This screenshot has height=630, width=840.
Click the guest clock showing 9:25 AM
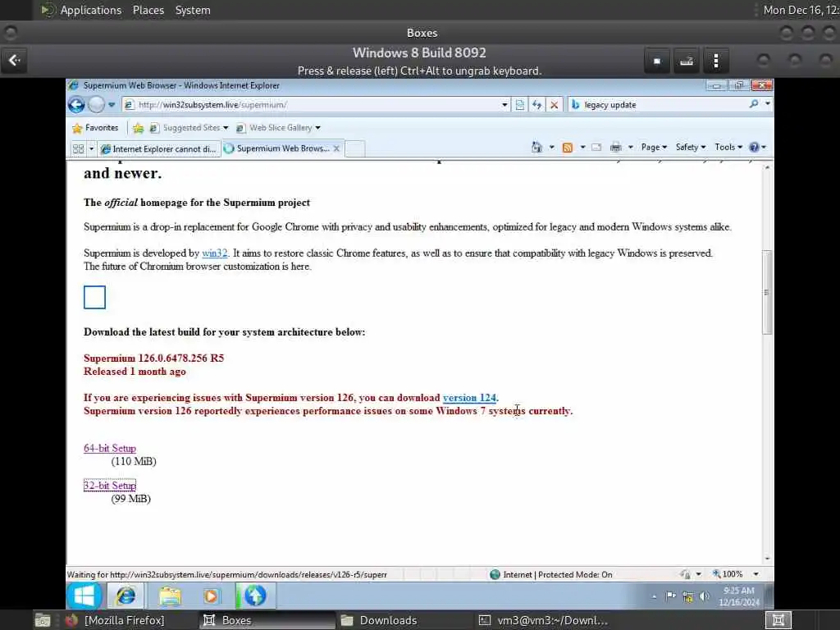pyautogui.click(x=739, y=596)
